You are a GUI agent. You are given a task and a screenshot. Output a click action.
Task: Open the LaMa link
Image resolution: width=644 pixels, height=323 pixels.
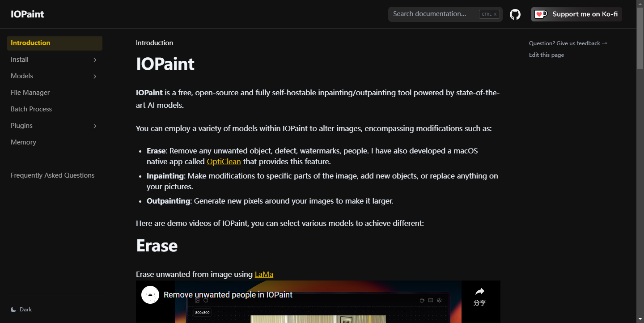coord(264,274)
